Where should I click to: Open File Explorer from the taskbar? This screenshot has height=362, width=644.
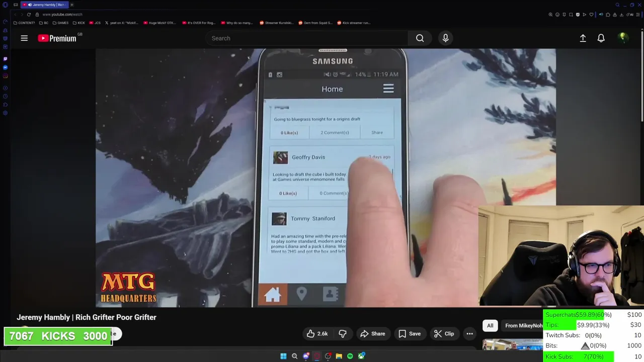point(339,356)
